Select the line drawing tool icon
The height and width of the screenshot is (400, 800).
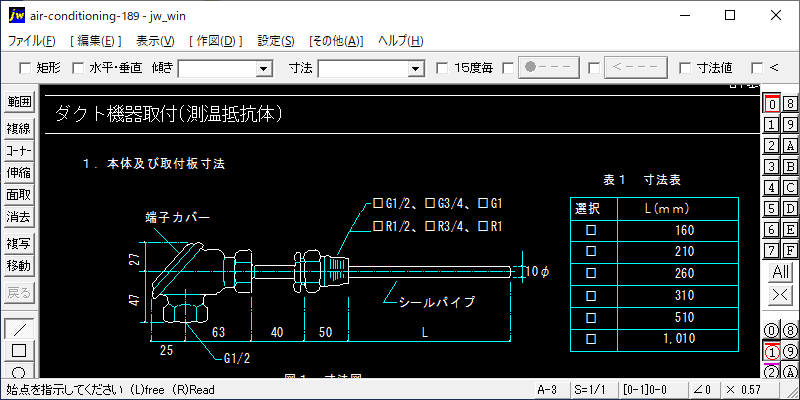[19, 329]
